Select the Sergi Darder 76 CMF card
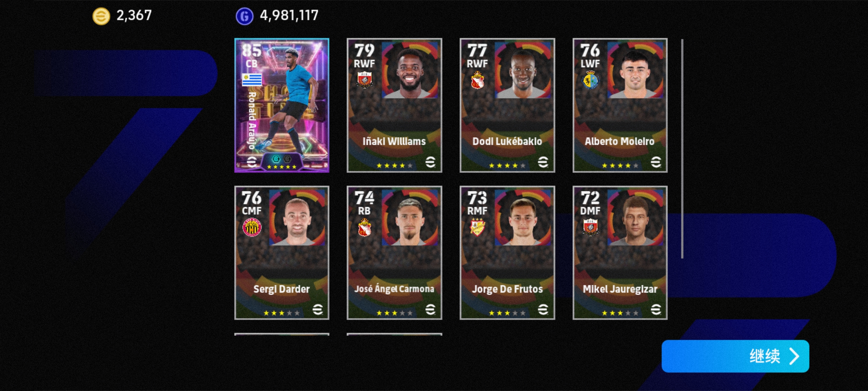Viewport: 868px width, 391px height. [282, 253]
